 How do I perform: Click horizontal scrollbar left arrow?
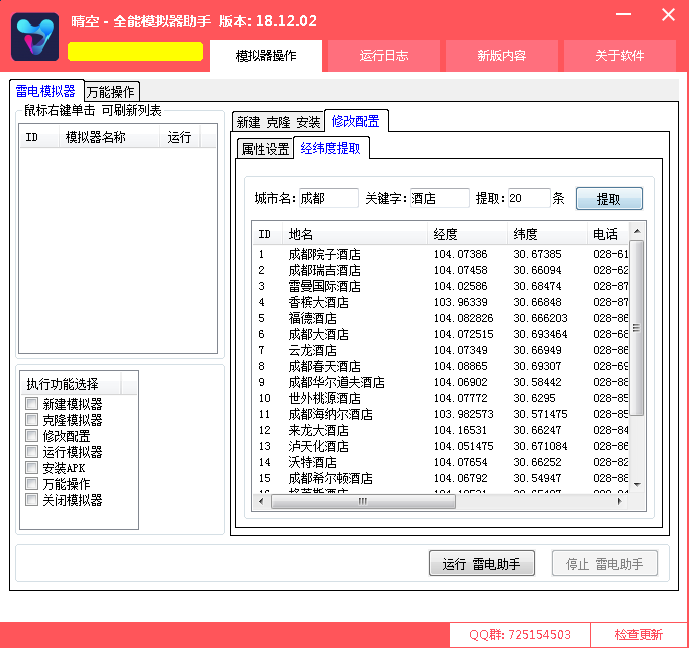point(261,501)
